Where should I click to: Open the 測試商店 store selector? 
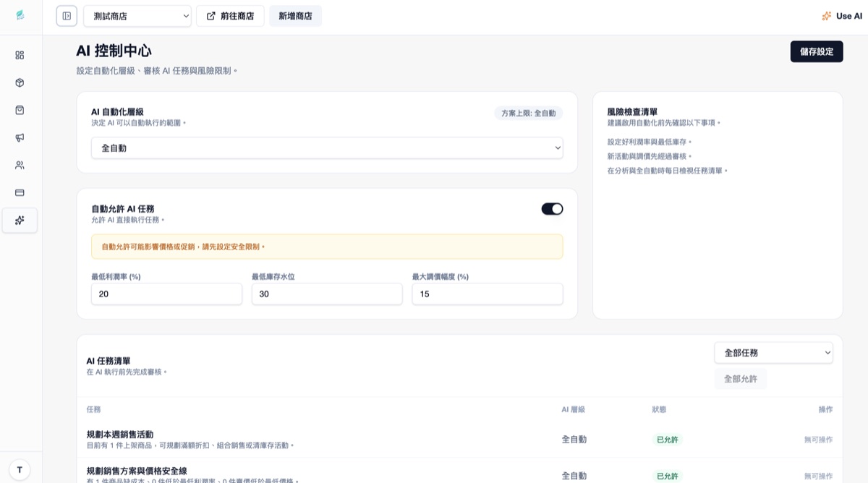click(x=137, y=16)
